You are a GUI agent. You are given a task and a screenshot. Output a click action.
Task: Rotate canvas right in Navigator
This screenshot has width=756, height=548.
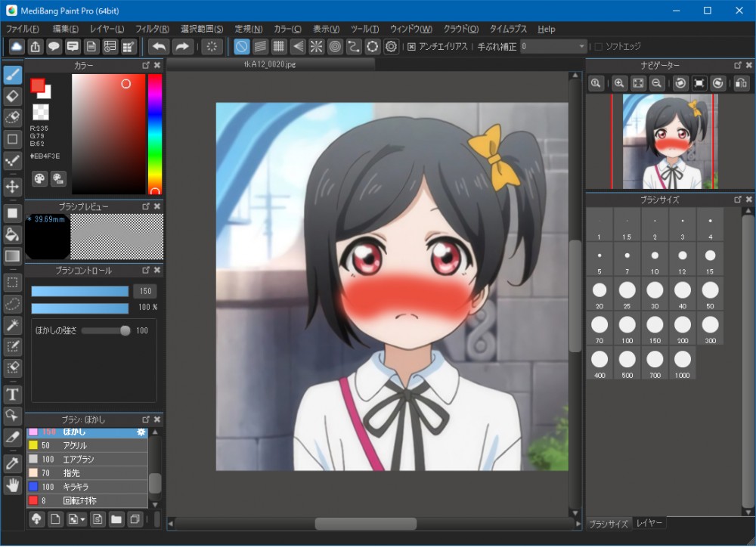tap(718, 83)
